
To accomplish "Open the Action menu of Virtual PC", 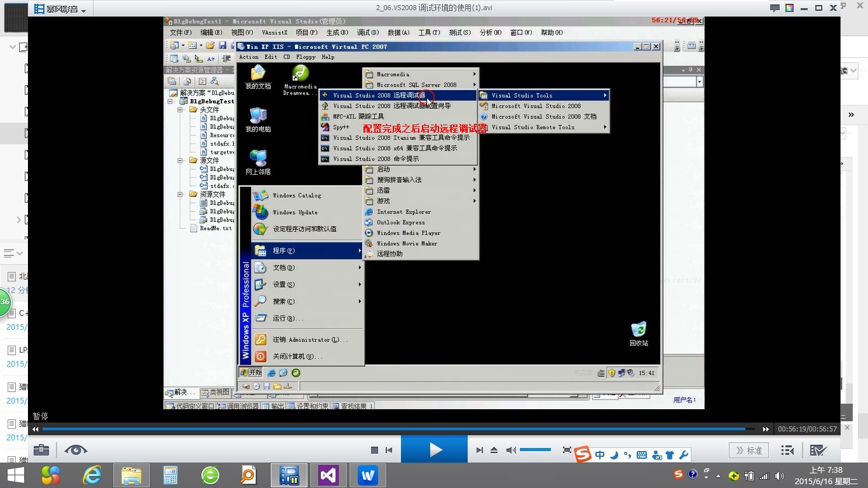I will coord(248,57).
